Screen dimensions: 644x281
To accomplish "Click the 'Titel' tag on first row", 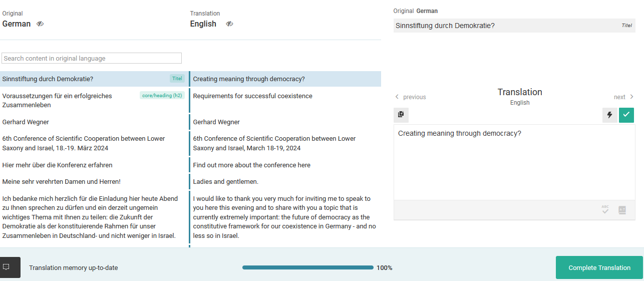I will coord(177,79).
